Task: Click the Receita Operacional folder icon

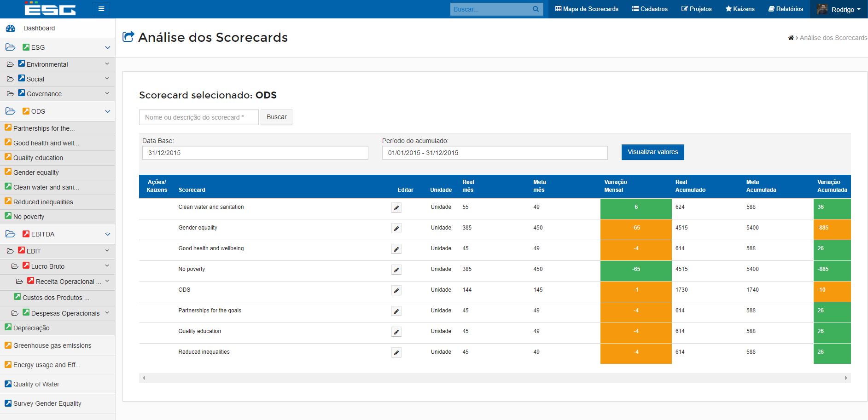Action: point(19,282)
